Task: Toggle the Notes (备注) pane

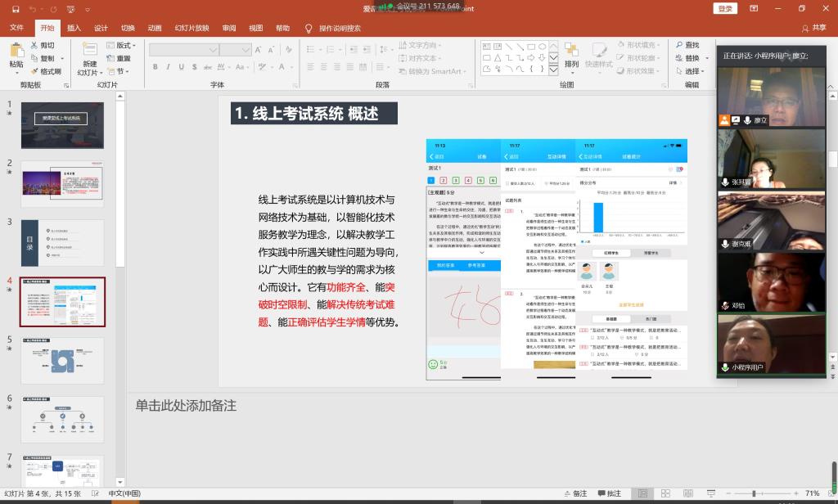Action: 574,493
